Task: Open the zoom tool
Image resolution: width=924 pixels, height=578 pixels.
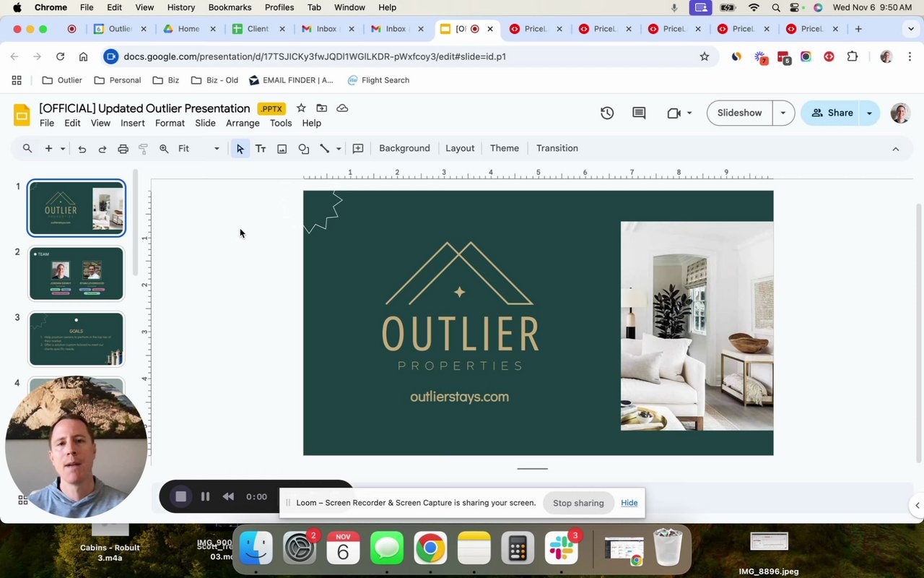Action: click(164, 149)
